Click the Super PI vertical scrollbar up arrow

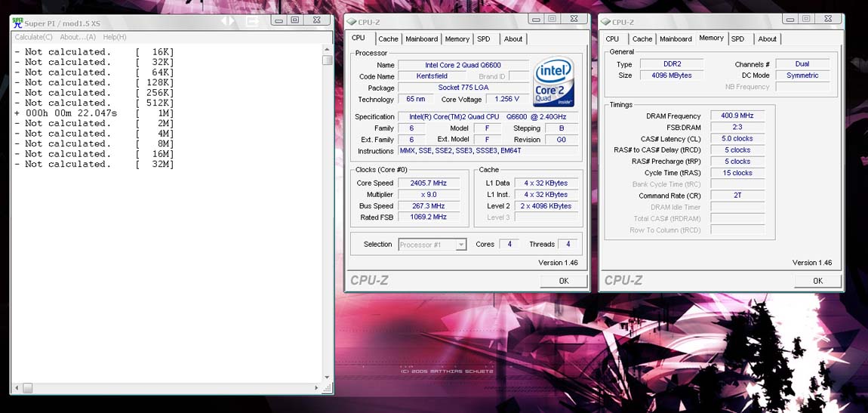tap(327, 49)
